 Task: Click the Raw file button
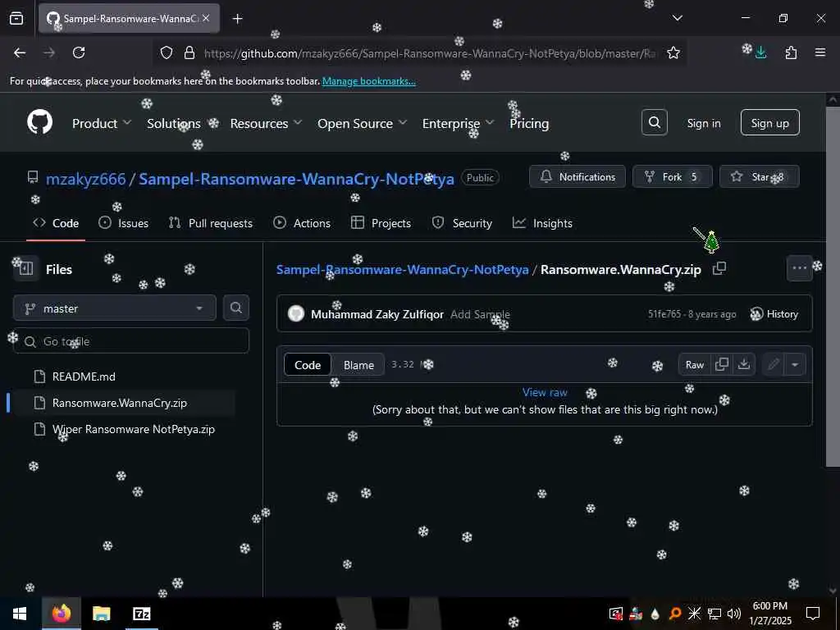coord(694,364)
